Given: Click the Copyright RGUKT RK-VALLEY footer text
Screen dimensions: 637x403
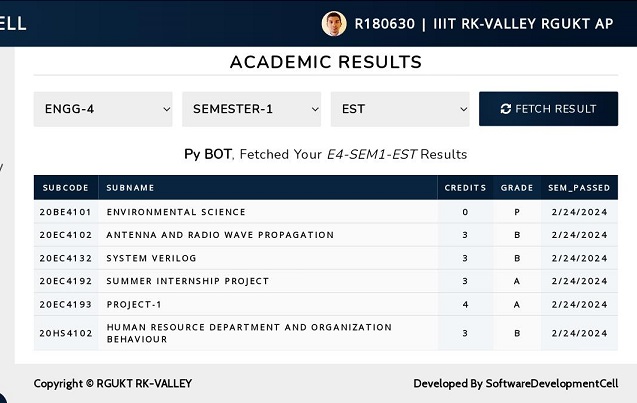Looking at the screenshot, I should coord(113,384).
